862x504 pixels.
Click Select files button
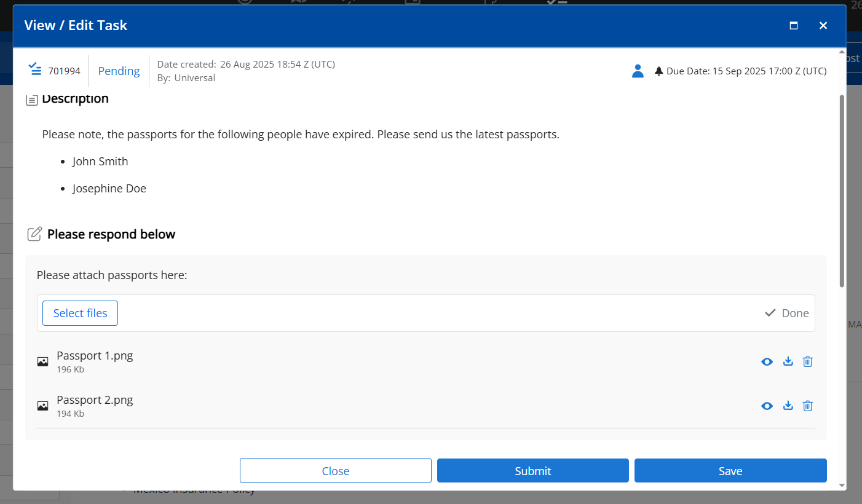click(x=80, y=313)
